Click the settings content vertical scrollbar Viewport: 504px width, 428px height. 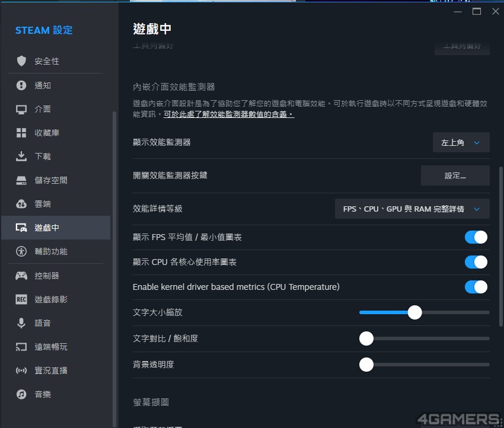pyautogui.click(x=500, y=247)
